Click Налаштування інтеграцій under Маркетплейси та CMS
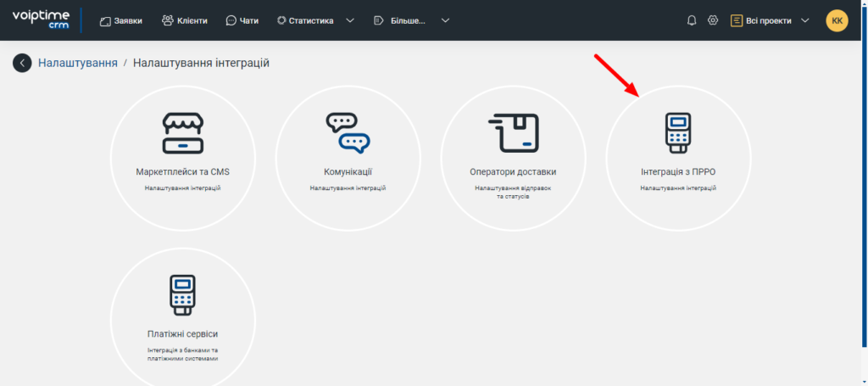 183,188
